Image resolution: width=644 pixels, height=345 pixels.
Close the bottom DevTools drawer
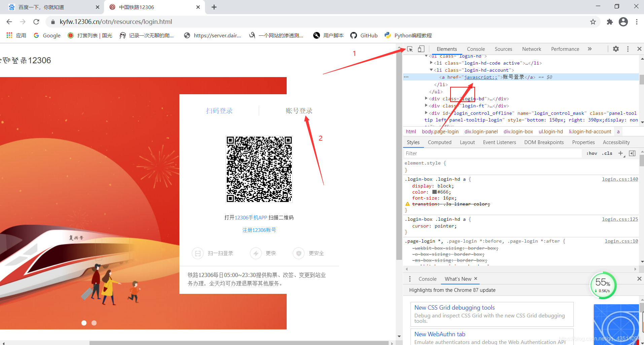coord(639,279)
